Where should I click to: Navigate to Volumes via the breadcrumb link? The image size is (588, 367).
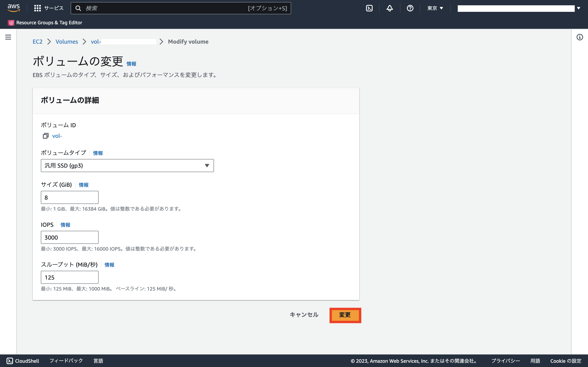tap(67, 42)
